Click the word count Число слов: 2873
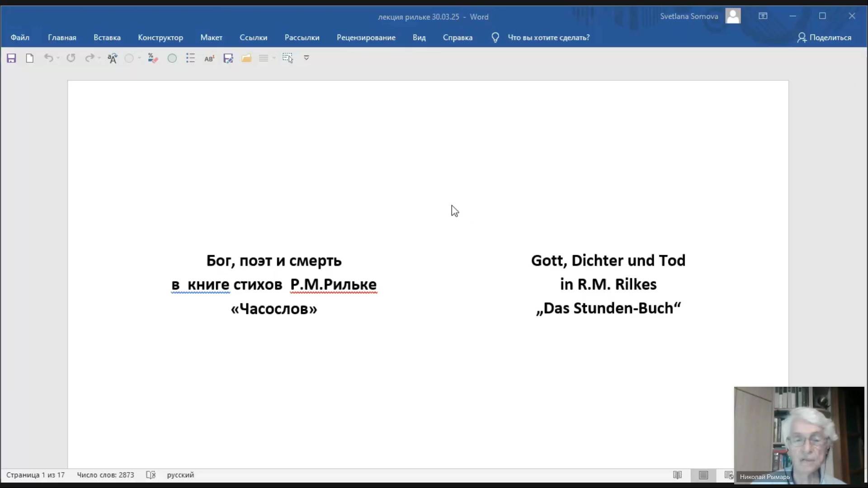This screenshot has height=488, width=868. pyautogui.click(x=105, y=475)
